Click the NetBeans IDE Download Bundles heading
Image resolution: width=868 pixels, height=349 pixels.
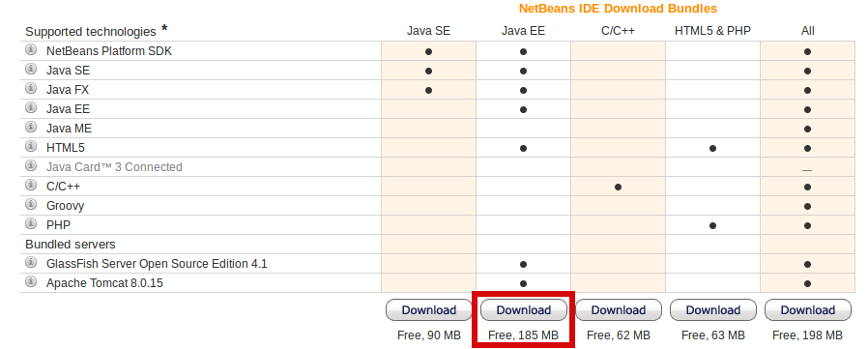click(618, 9)
